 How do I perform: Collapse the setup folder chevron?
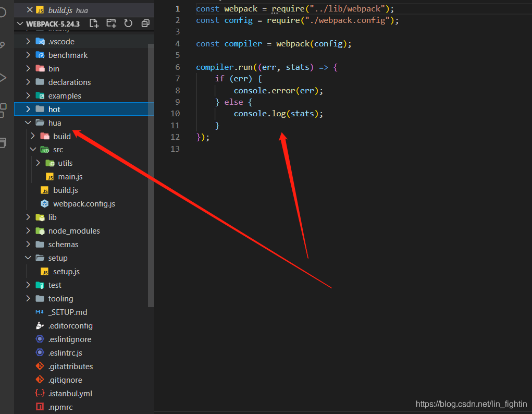28,258
